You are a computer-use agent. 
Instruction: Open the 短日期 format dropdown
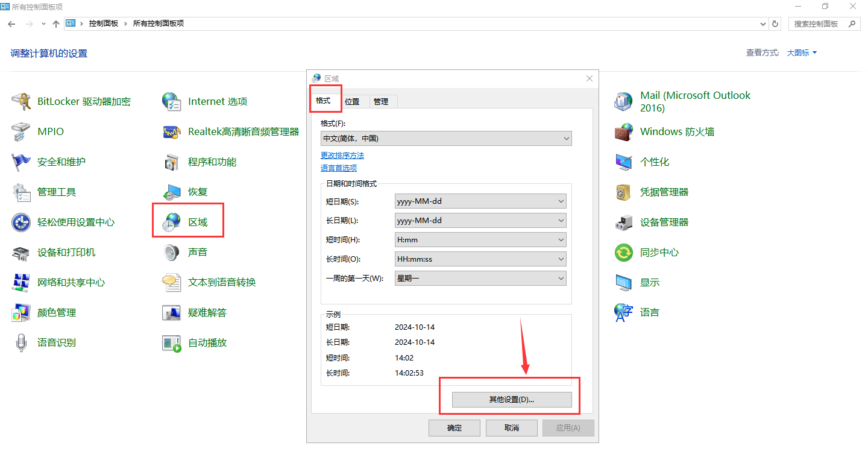[x=480, y=201]
